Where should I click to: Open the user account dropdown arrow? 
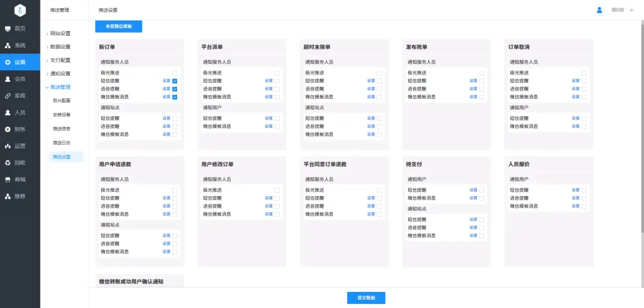pos(631,11)
